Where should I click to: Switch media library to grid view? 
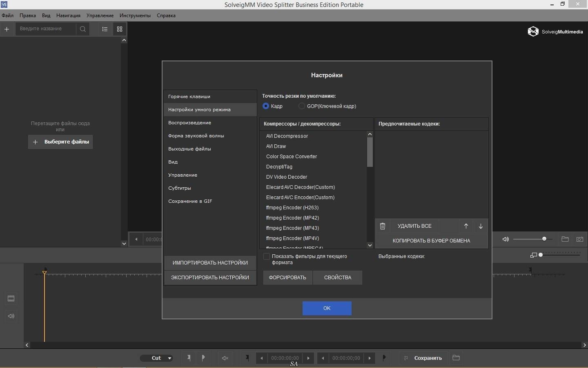coord(120,29)
